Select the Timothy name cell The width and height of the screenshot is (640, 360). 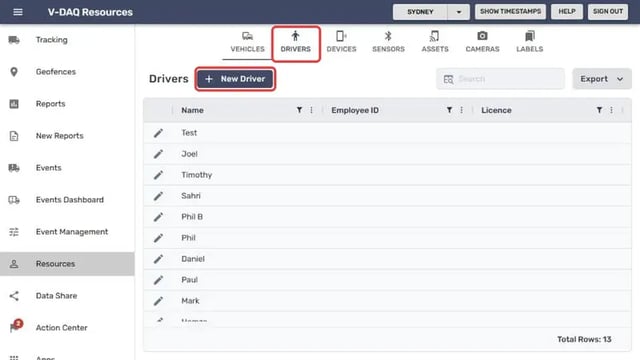point(196,175)
